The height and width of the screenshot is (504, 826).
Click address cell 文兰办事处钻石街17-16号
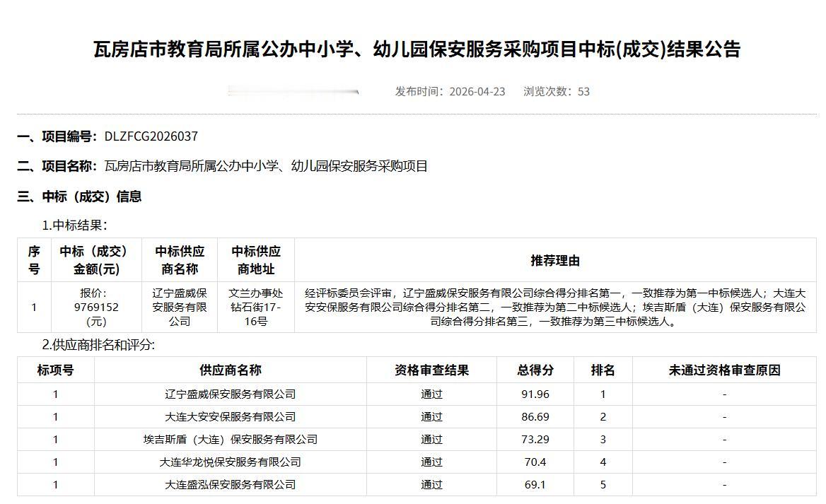pos(256,307)
